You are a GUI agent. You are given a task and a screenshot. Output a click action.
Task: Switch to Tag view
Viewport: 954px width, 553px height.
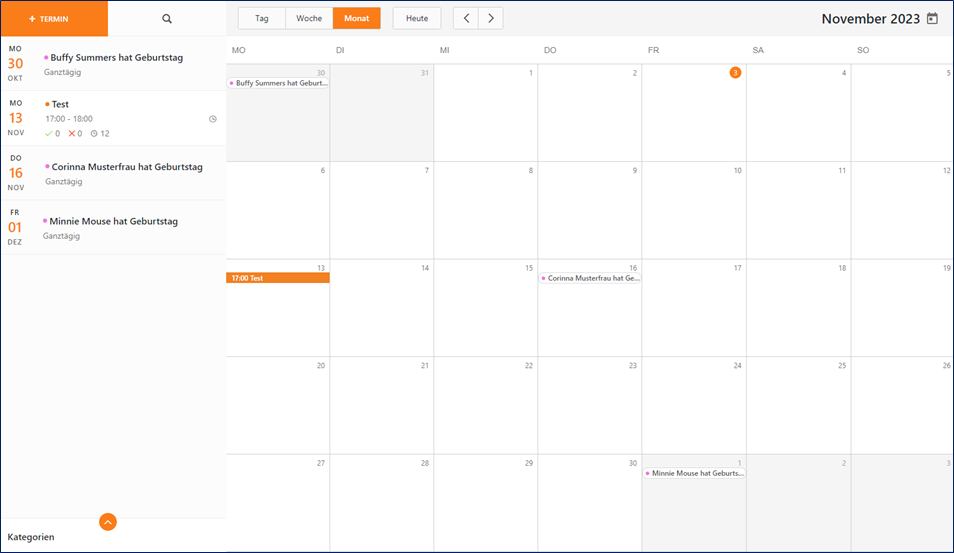[x=262, y=18]
